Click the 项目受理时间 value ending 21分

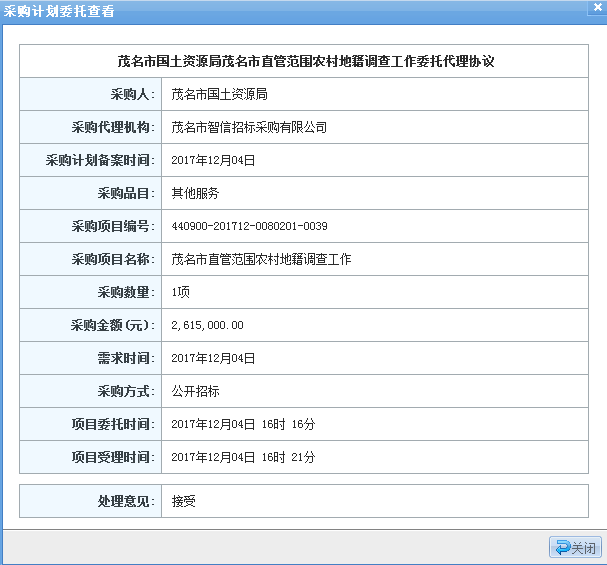click(243, 457)
